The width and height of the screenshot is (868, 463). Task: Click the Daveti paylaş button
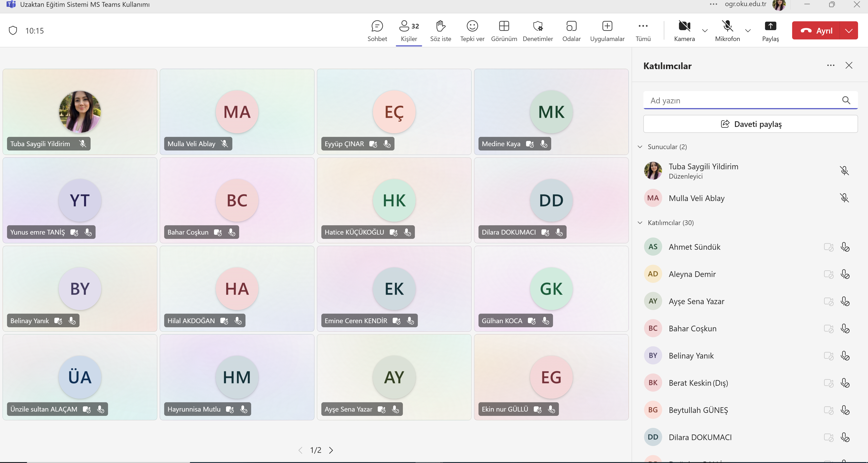coord(750,124)
